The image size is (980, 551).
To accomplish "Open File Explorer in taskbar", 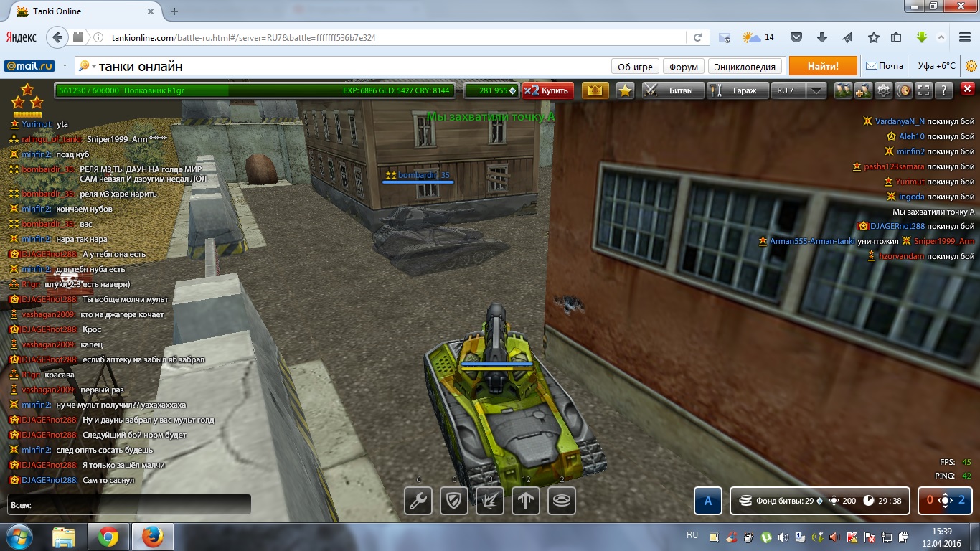I will click(x=64, y=537).
